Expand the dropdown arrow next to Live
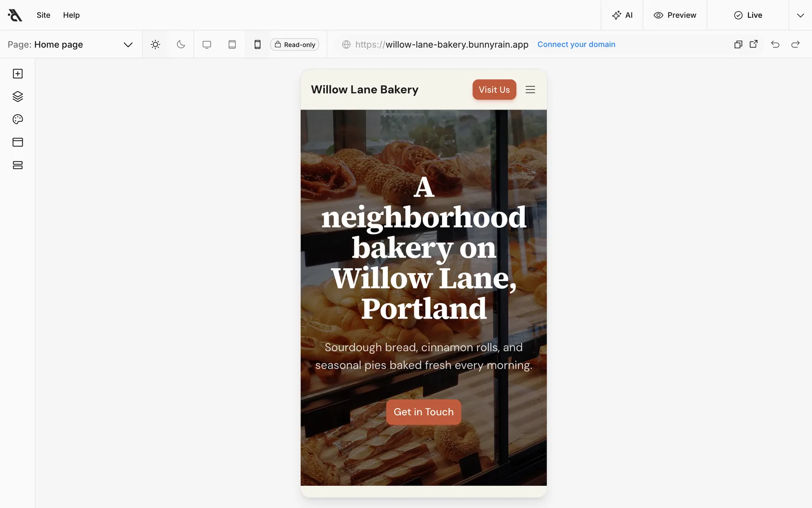 pyautogui.click(x=800, y=15)
